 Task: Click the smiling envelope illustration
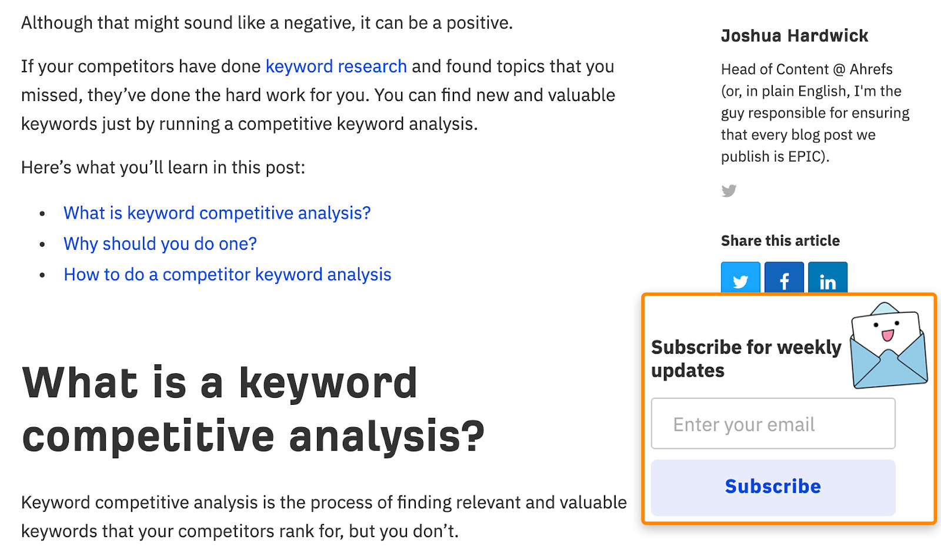tap(889, 347)
